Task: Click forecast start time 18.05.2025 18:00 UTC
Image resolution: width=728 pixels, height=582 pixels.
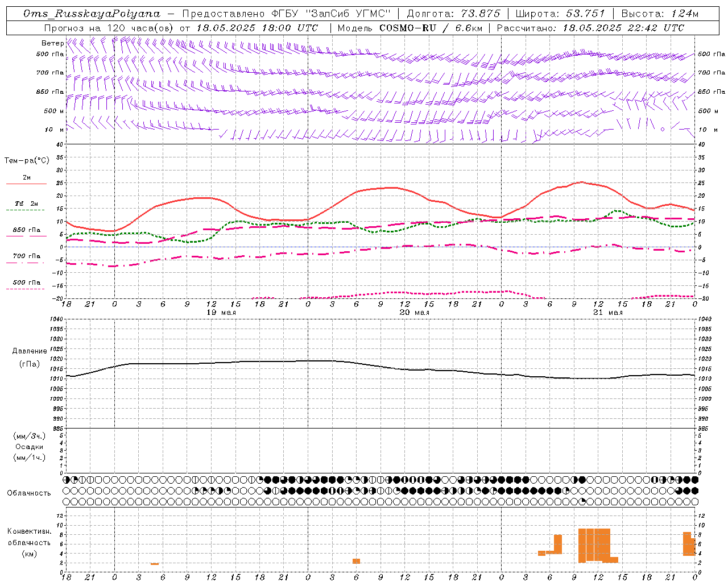Action: 257,28
